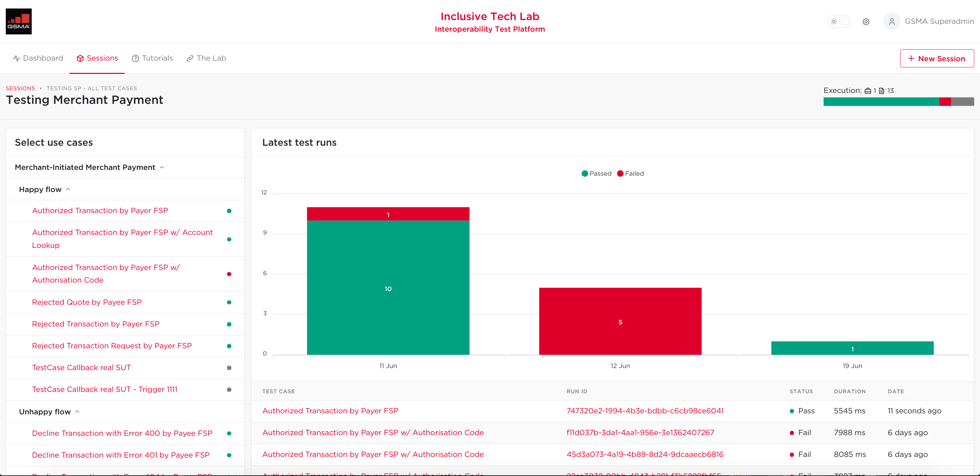Collapse the Happy flow group
This screenshot has width=980, height=476.
point(45,189)
